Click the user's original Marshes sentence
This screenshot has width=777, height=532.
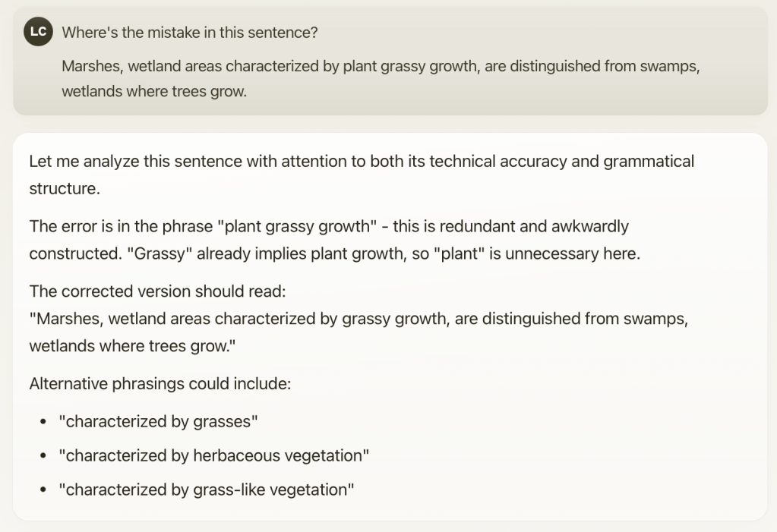pos(380,66)
